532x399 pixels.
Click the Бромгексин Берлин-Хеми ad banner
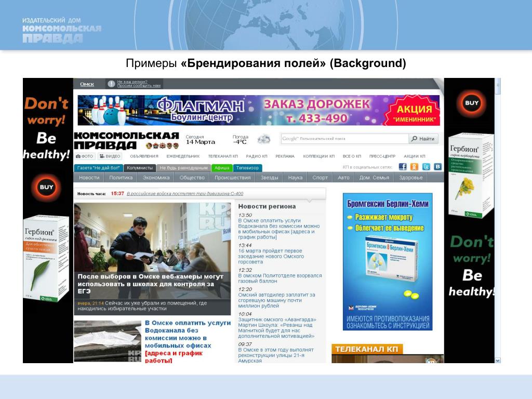click(x=388, y=262)
